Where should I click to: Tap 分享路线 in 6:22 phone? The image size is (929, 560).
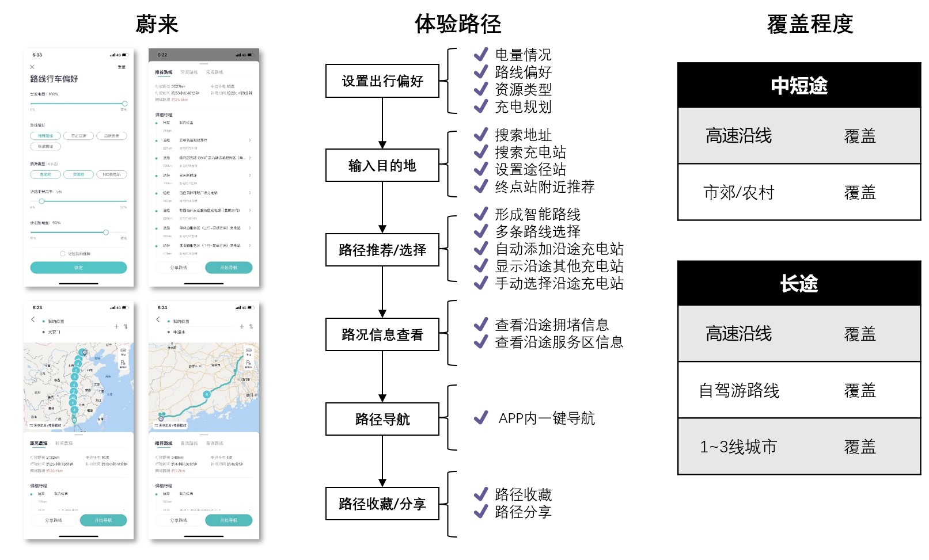179,268
